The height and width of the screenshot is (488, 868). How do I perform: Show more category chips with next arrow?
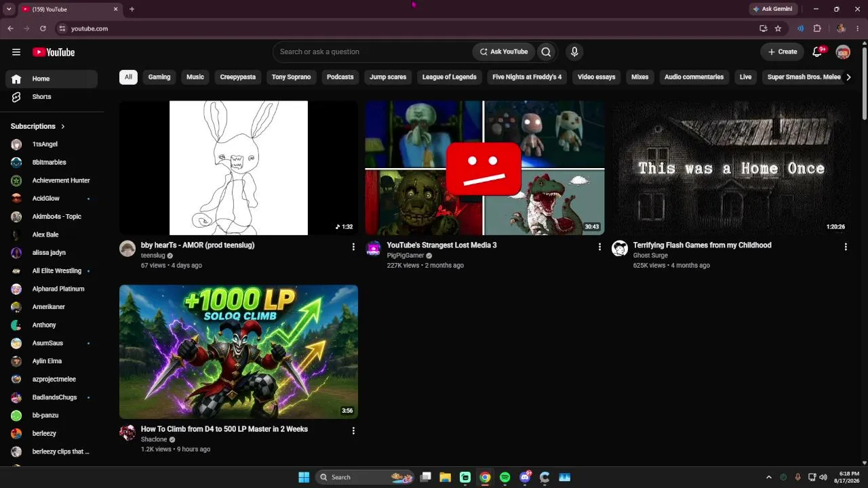pos(848,77)
